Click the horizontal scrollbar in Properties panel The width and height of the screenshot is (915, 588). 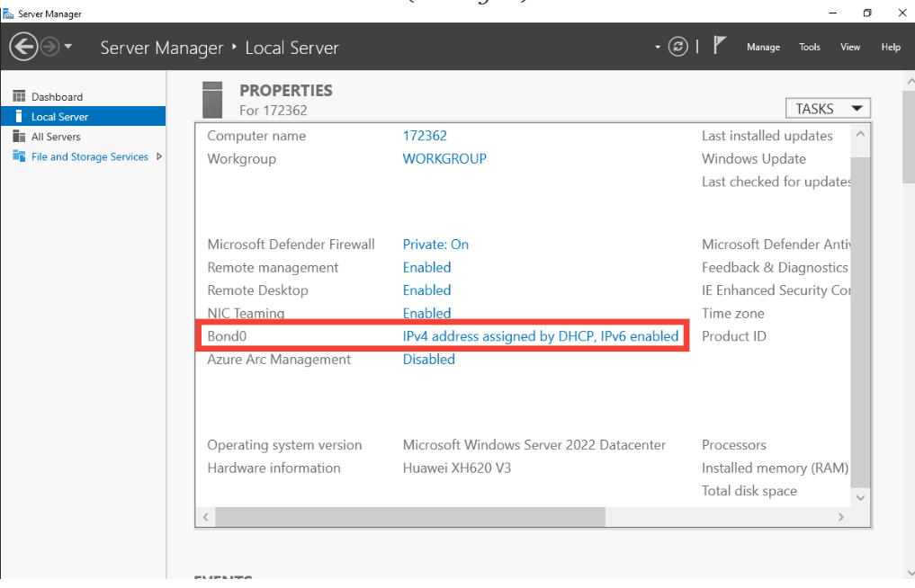(410, 517)
